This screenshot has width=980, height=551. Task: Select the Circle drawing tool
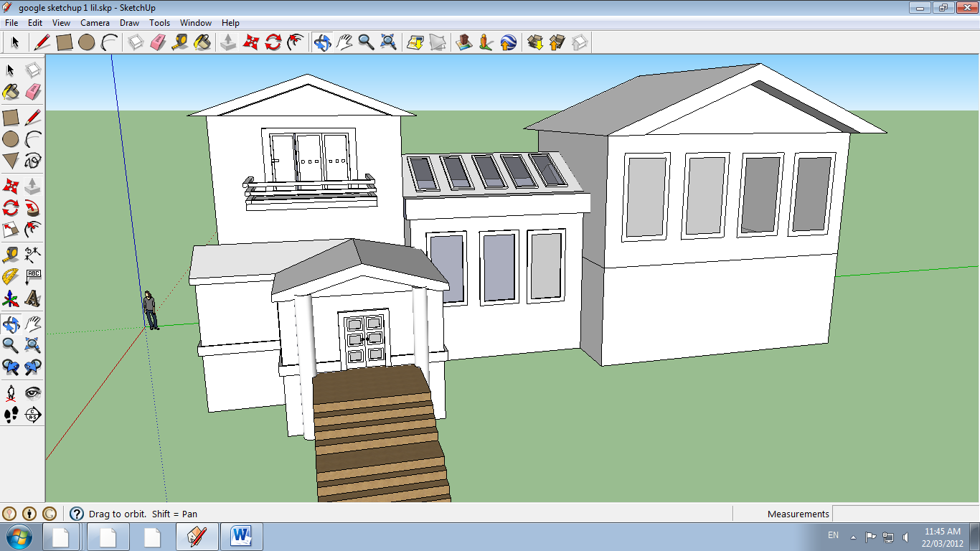(x=10, y=140)
